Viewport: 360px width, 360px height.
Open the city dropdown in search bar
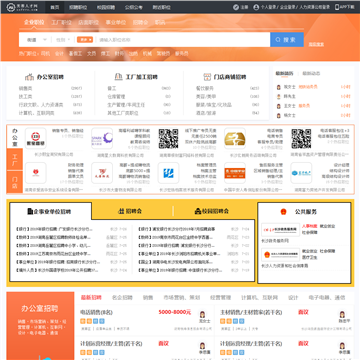click(x=37, y=40)
